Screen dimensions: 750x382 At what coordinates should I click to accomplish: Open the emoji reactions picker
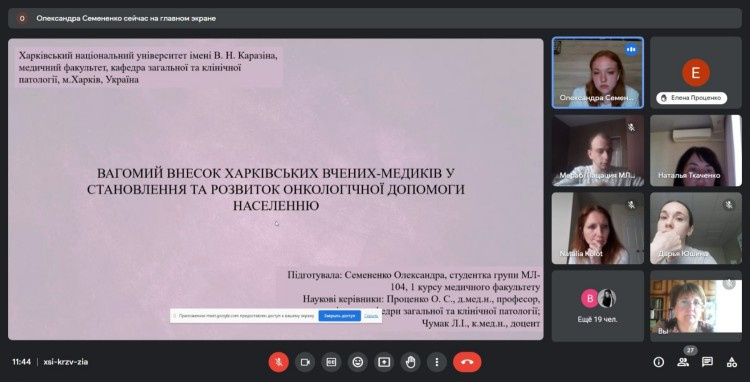click(357, 362)
